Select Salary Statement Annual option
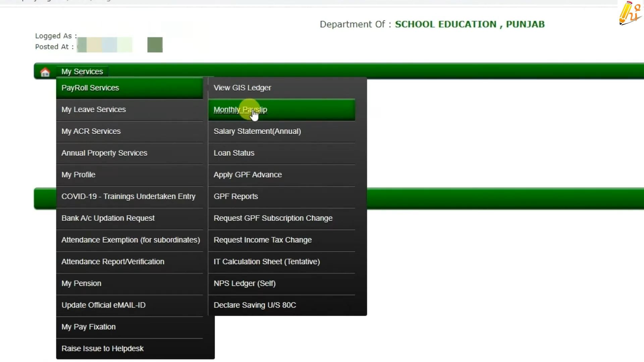This screenshot has height=362, width=644. tap(257, 131)
